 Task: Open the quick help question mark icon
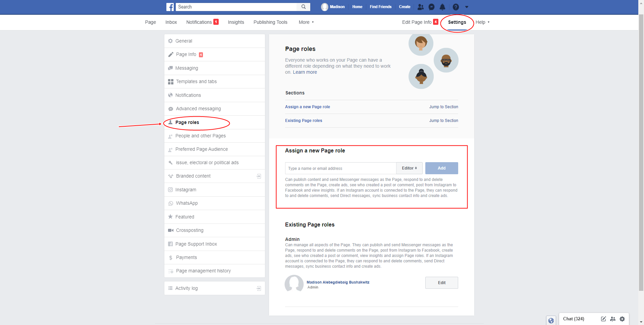[455, 7]
